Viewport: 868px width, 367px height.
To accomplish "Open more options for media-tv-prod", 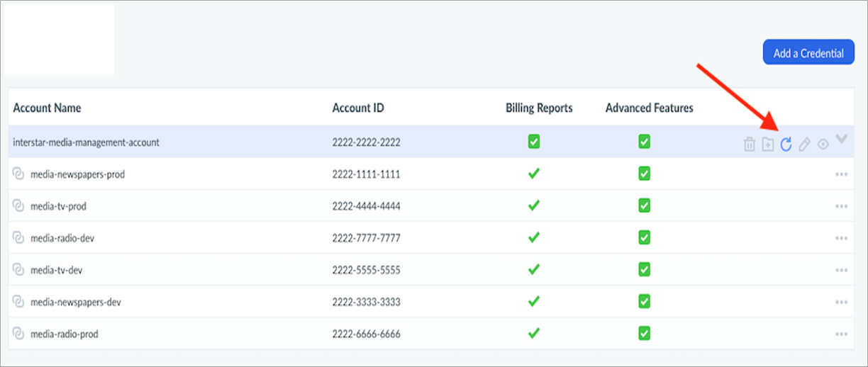I will point(842,206).
